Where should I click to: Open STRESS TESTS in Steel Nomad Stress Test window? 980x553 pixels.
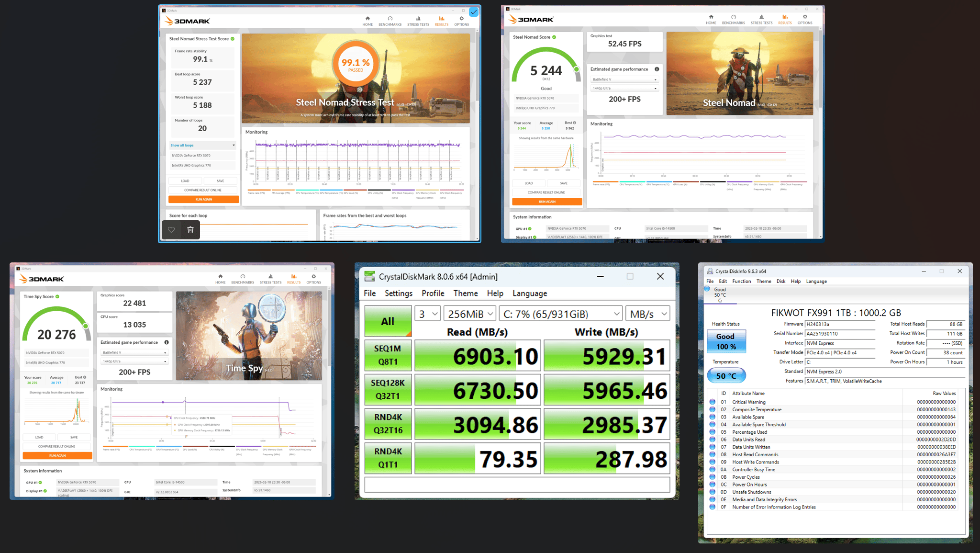click(x=418, y=21)
